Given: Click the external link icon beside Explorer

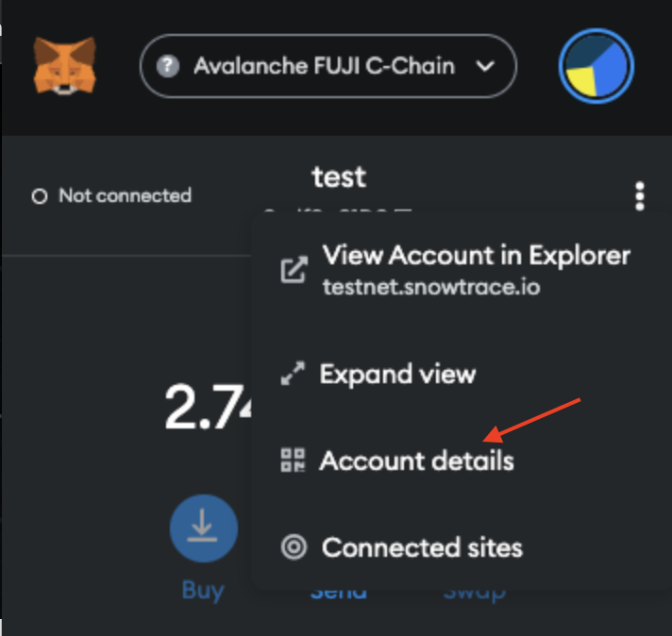Looking at the screenshot, I should [294, 270].
